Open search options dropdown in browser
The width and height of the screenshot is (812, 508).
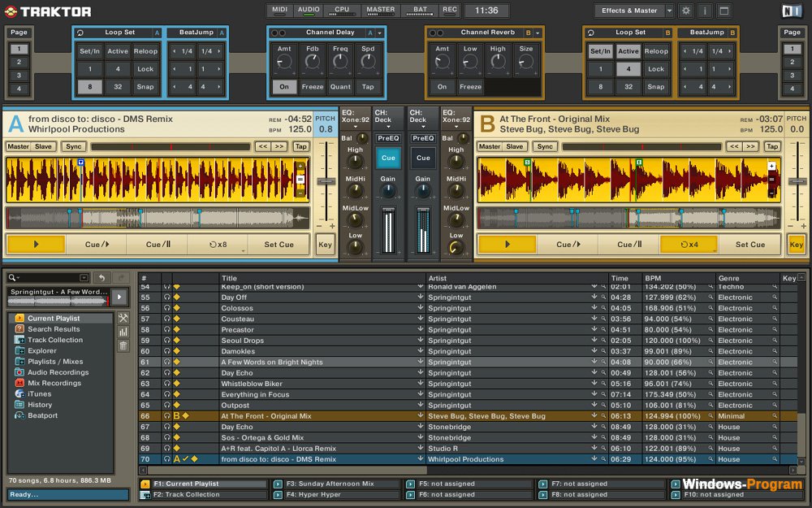tap(84, 278)
